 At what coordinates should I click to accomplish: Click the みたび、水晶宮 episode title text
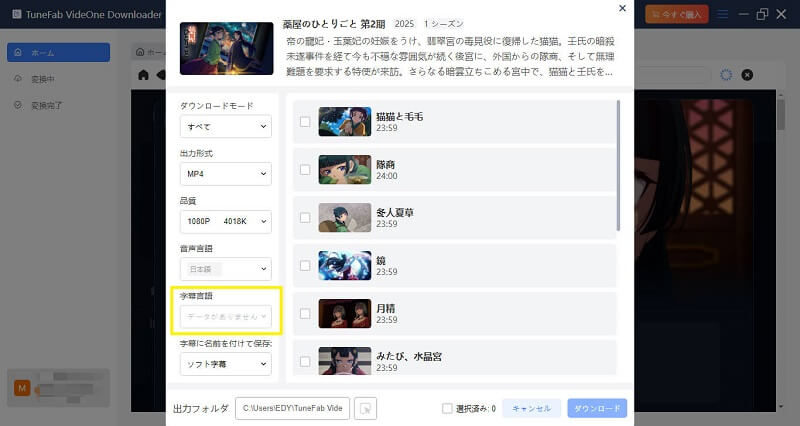click(409, 356)
